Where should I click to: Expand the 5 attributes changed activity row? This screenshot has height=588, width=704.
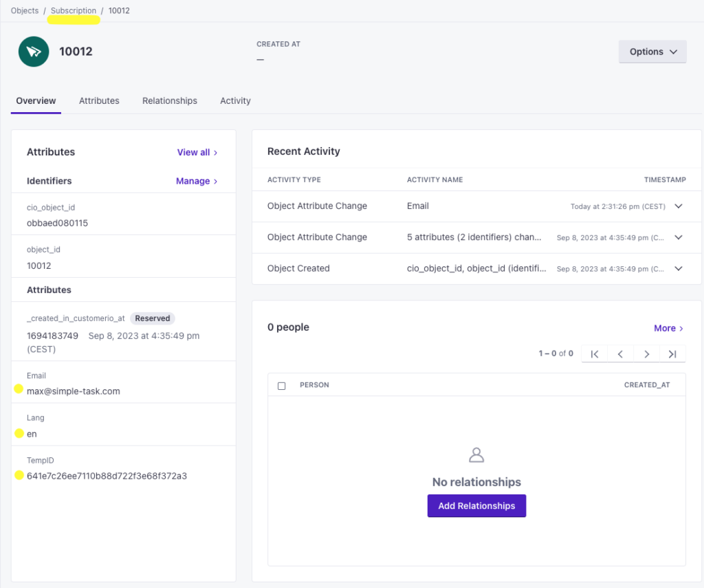[679, 237]
